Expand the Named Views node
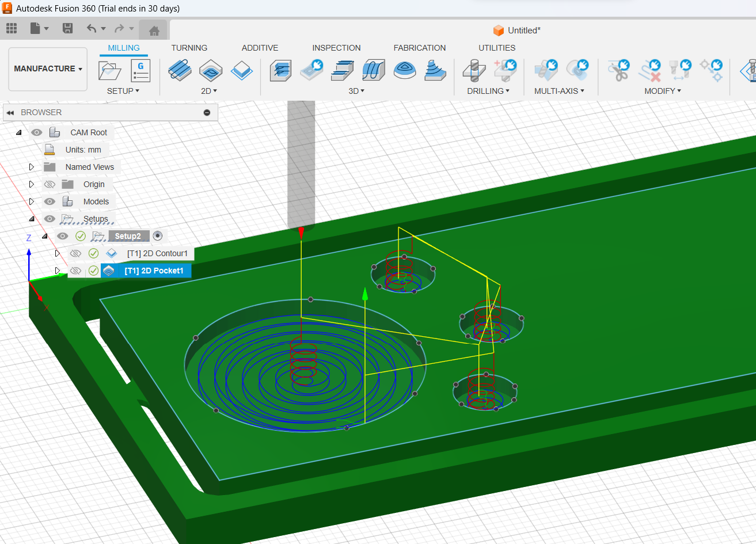756x544 pixels. click(32, 167)
